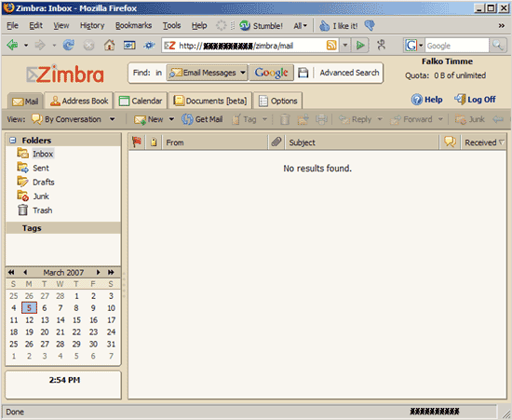Screen dimensions: 512x420
Task: Click the Get Mail button
Action: (202, 119)
